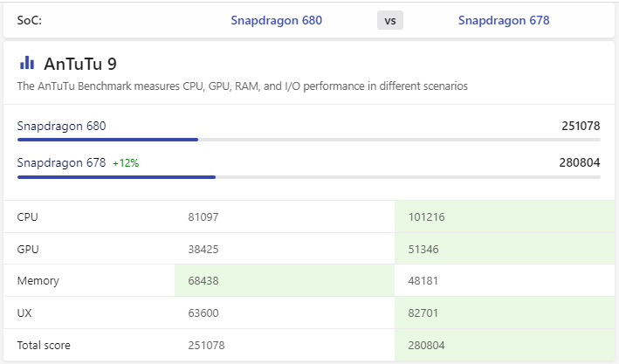Click the AnTuTu 9 bar chart icon
The width and height of the screenshot is (619, 364).
(27, 63)
